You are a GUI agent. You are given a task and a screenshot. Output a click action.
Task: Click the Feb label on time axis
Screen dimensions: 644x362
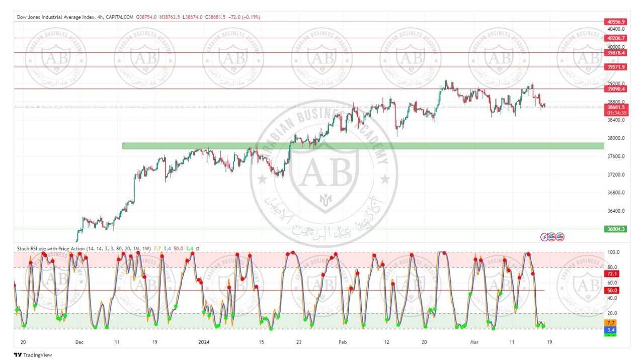tap(343, 341)
